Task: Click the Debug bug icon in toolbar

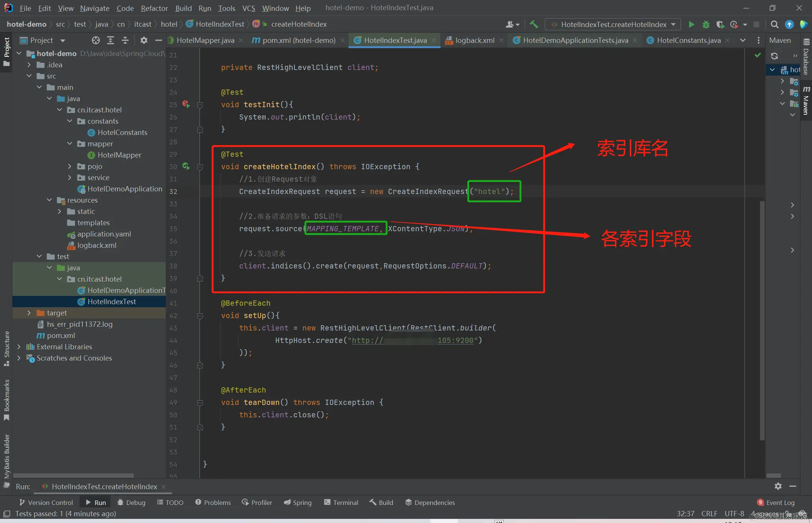Action: tap(706, 24)
